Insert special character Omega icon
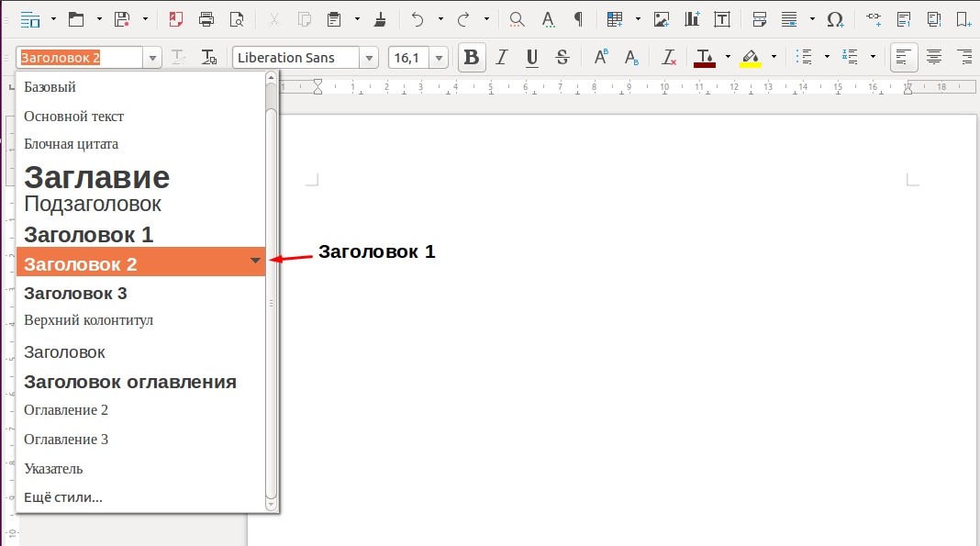The image size is (980, 546). 836,19
